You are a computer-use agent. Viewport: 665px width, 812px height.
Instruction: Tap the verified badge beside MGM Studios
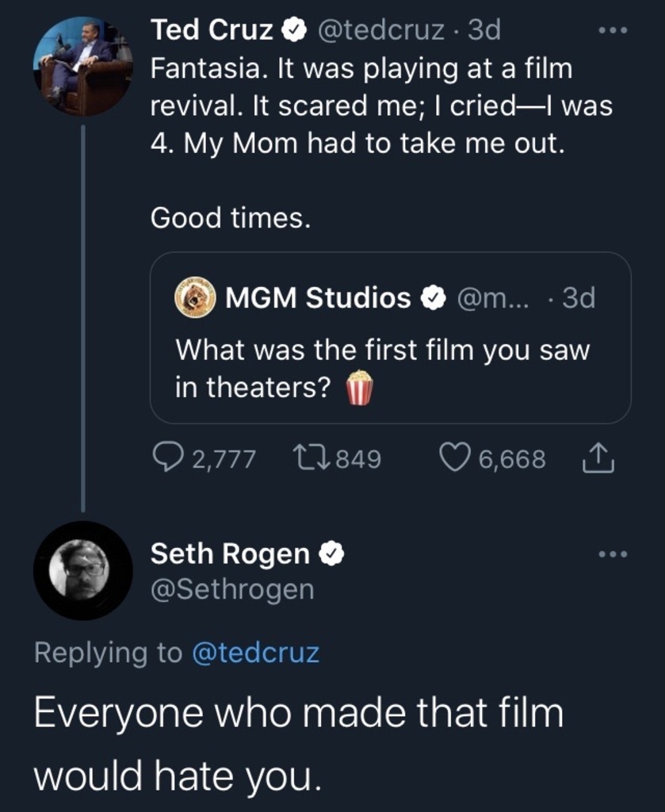click(x=432, y=298)
